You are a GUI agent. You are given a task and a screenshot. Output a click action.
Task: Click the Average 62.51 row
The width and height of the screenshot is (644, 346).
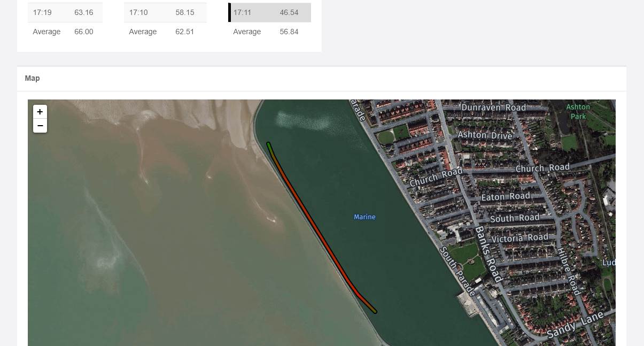(165, 32)
